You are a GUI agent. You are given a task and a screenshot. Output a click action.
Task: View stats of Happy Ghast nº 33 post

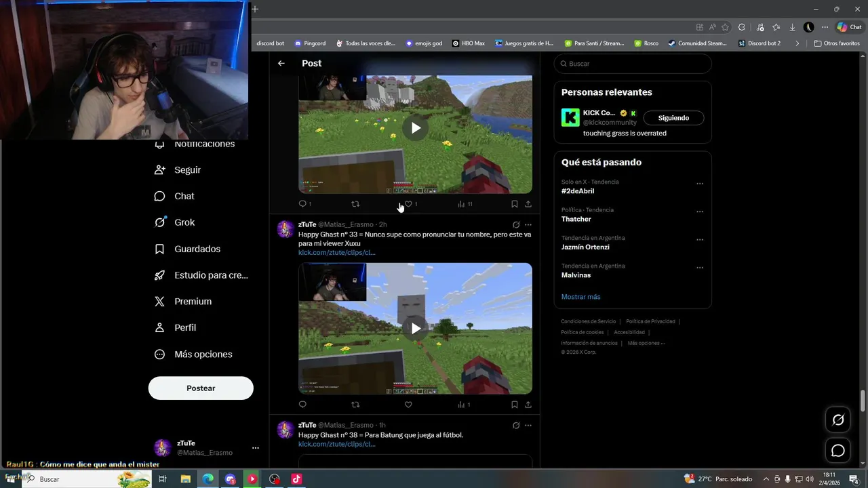464,405
